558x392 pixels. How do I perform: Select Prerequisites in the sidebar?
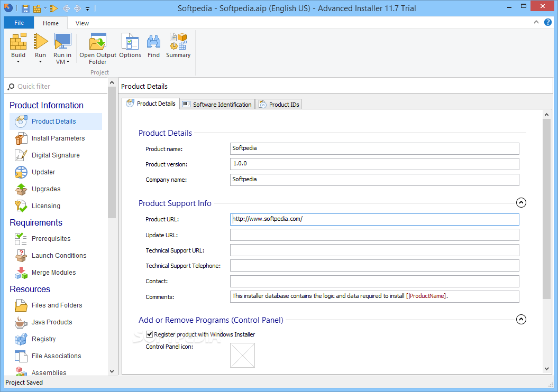tap(56, 238)
